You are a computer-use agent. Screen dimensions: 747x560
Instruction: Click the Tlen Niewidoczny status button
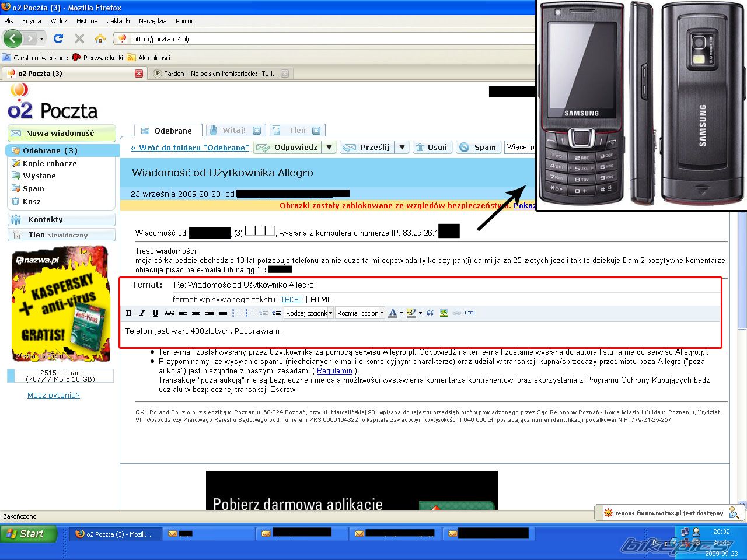tap(61, 235)
